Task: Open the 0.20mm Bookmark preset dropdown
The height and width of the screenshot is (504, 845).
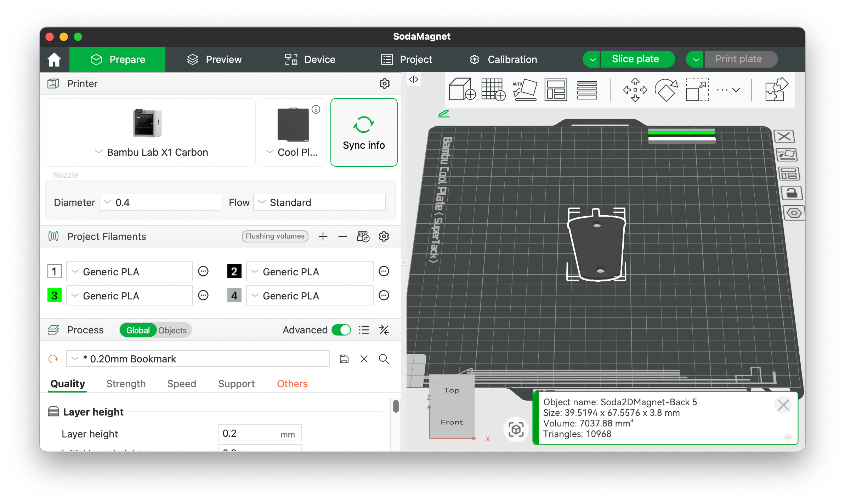Action: point(198,359)
